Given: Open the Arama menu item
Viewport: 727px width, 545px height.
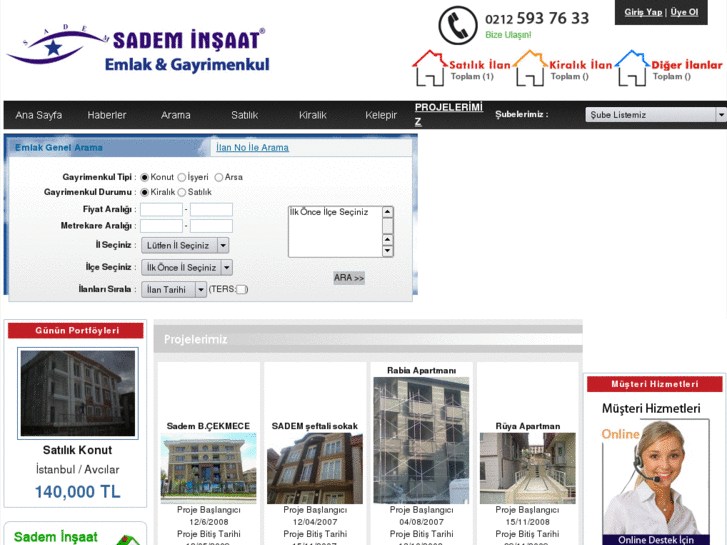Looking at the screenshot, I should pos(175,115).
